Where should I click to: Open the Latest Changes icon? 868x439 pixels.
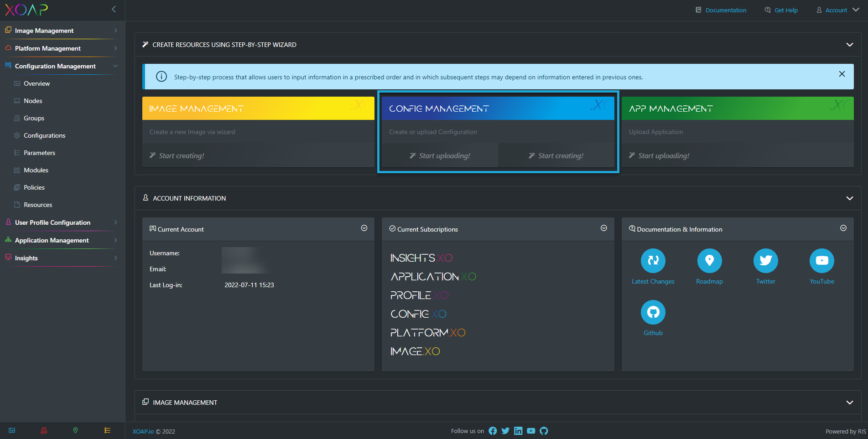pos(653,261)
